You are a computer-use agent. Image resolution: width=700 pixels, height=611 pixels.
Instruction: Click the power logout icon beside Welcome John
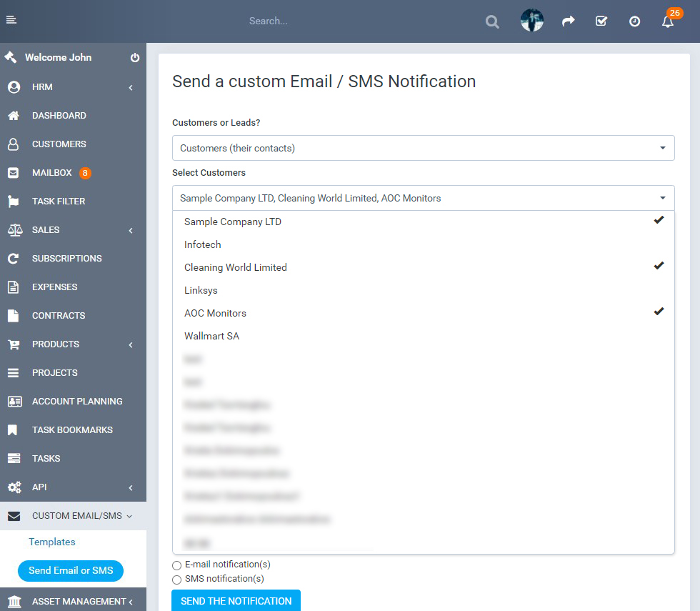pyautogui.click(x=135, y=57)
